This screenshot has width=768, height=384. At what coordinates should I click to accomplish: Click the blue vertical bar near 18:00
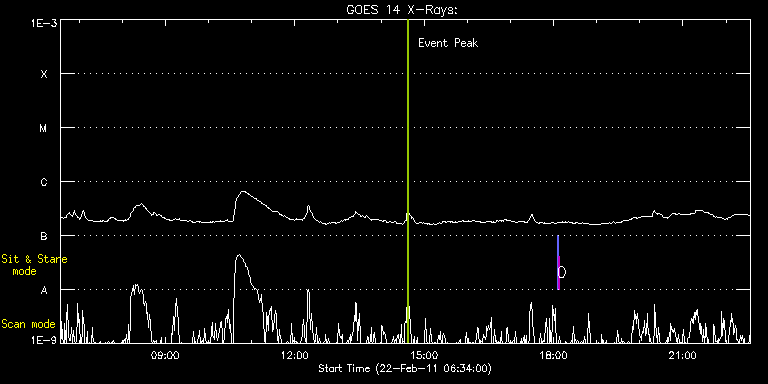coord(558,245)
